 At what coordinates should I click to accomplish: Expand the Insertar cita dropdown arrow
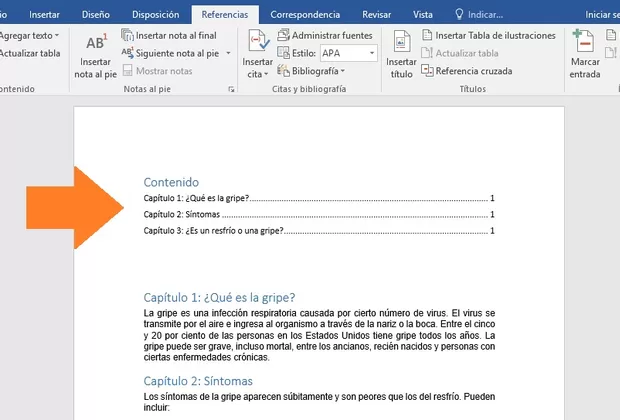(266, 74)
